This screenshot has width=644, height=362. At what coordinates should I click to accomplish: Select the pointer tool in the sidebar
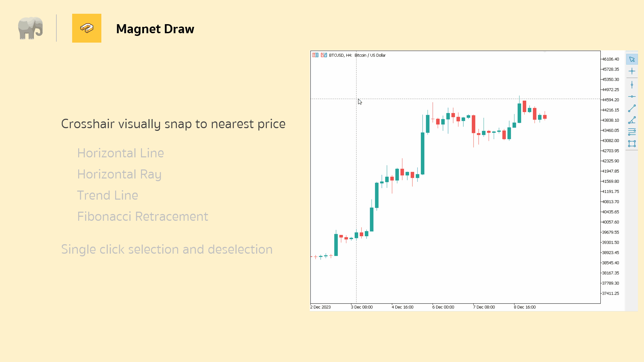tap(632, 59)
